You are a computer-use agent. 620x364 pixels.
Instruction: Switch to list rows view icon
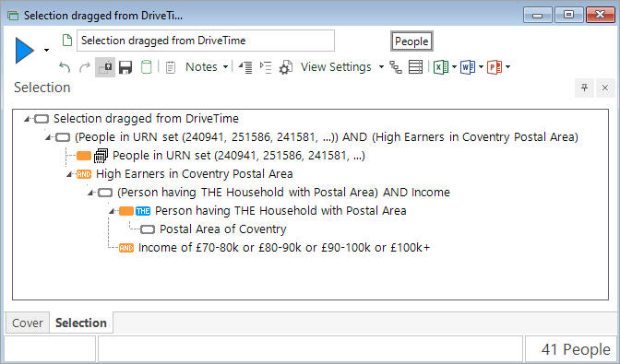point(415,67)
